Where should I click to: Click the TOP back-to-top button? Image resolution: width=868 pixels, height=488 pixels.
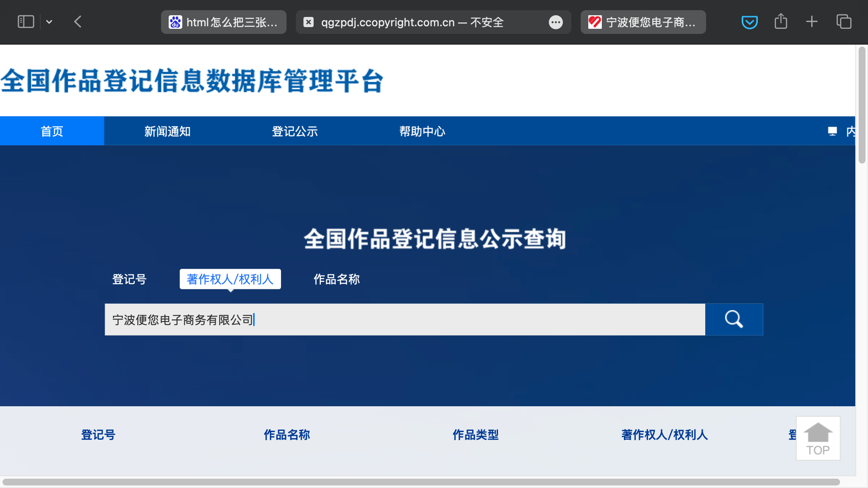818,438
